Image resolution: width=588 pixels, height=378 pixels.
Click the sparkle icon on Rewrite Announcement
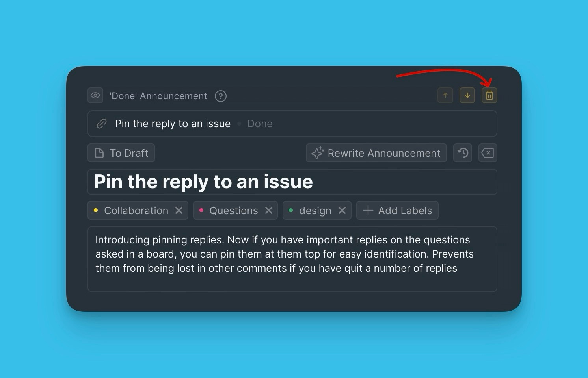[318, 153]
